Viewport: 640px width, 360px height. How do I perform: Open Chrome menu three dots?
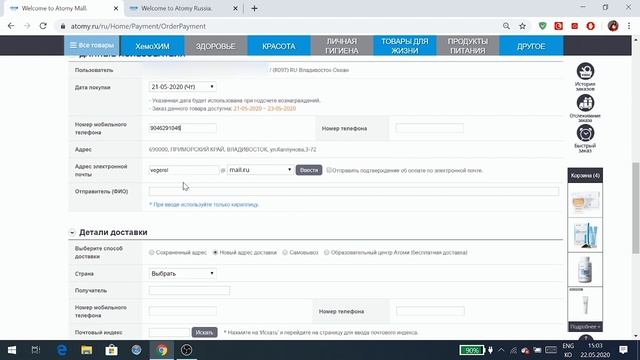[629, 26]
